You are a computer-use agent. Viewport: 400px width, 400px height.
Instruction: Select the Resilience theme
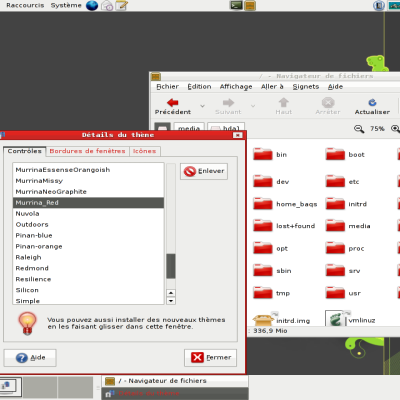(88, 279)
